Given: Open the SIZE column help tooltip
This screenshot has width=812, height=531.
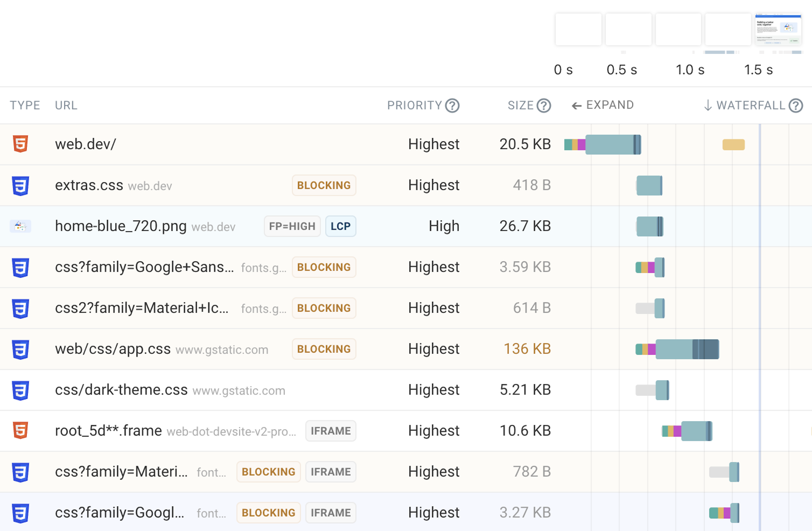Looking at the screenshot, I should [544, 105].
